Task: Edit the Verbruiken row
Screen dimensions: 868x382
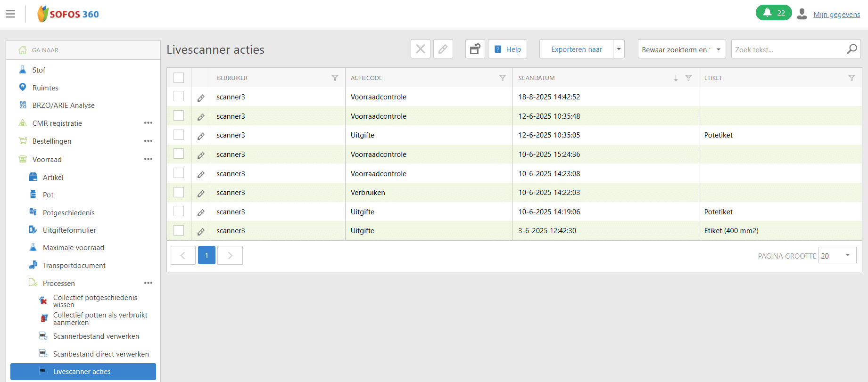Action: (x=201, y=194)
